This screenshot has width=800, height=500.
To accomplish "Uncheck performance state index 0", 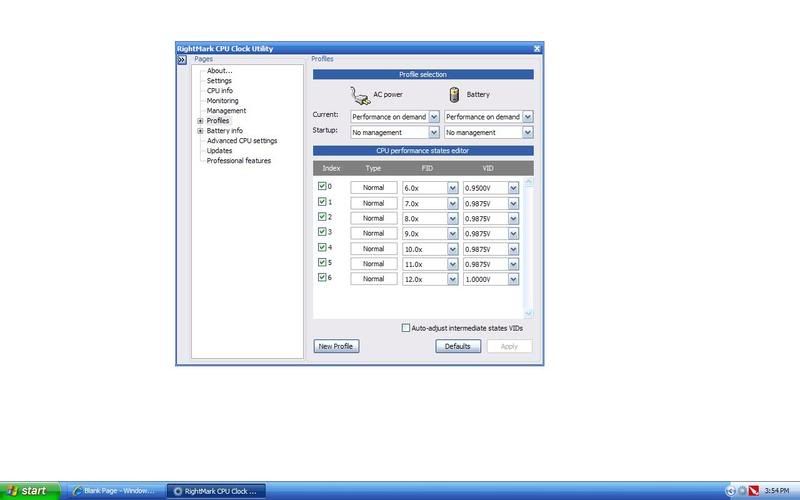I will 322,186.
